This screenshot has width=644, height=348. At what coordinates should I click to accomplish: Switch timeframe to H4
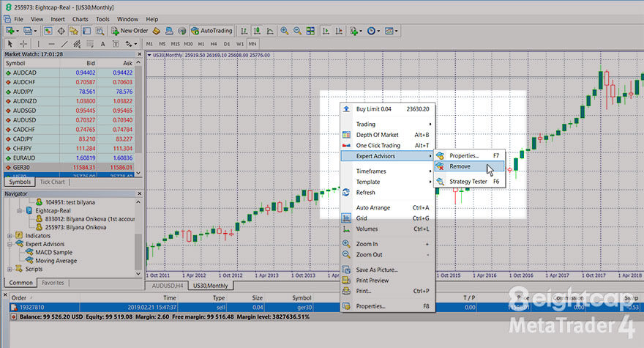click(214, 44)
